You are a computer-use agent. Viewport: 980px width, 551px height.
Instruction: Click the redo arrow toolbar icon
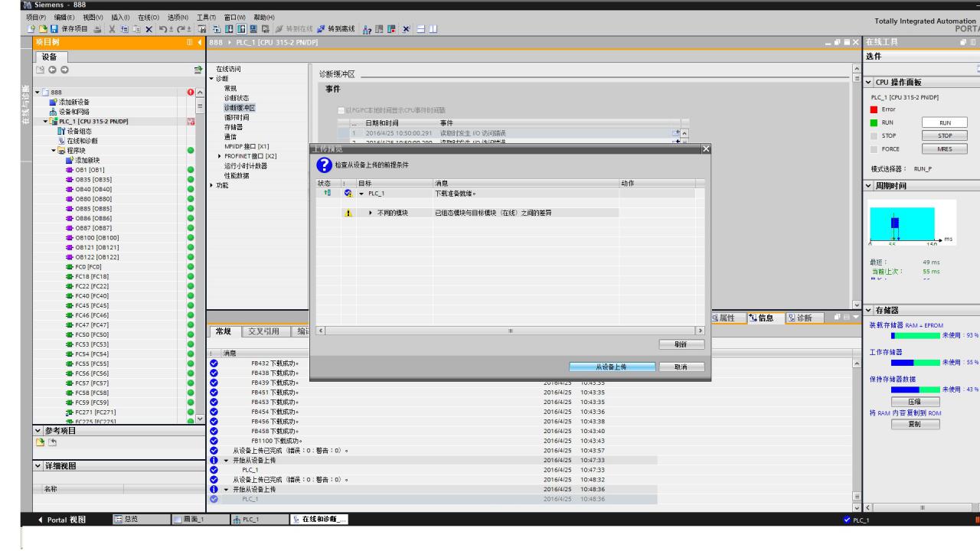pyautogui.click(x=181, y=29)
